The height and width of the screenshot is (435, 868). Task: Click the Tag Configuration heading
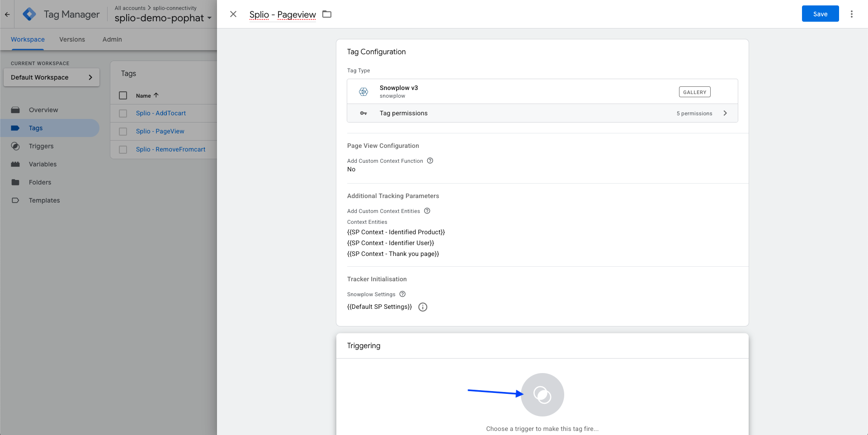click(x=377, y=52)
